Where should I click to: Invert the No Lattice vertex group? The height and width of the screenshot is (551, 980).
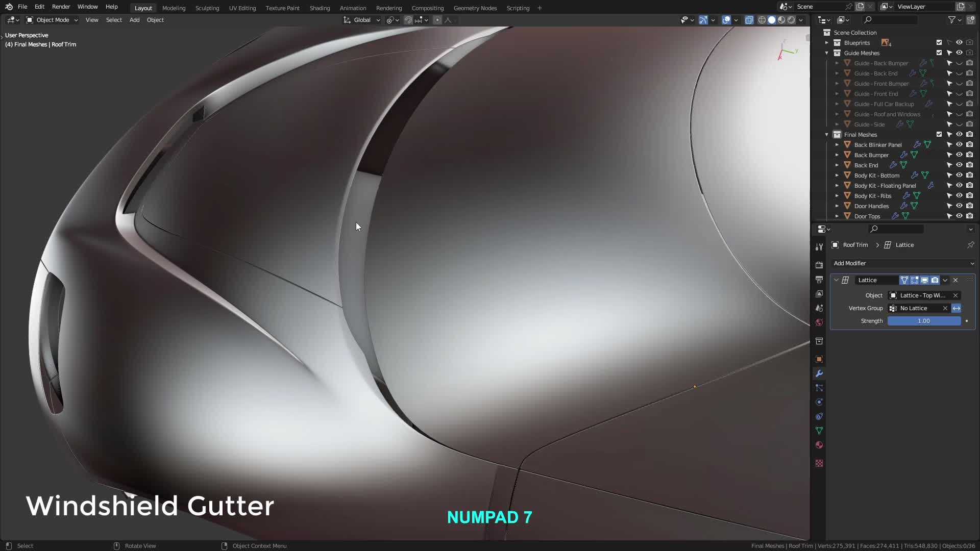957,308
